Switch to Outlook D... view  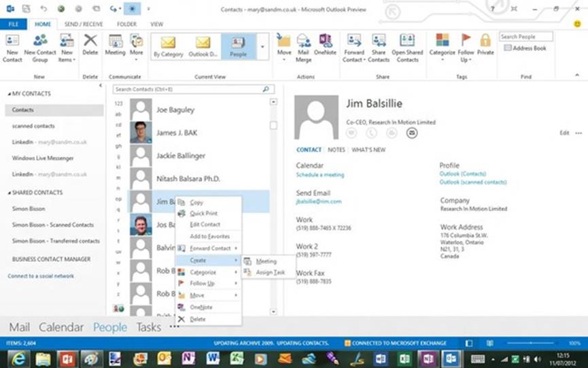[x=203, y=46]
